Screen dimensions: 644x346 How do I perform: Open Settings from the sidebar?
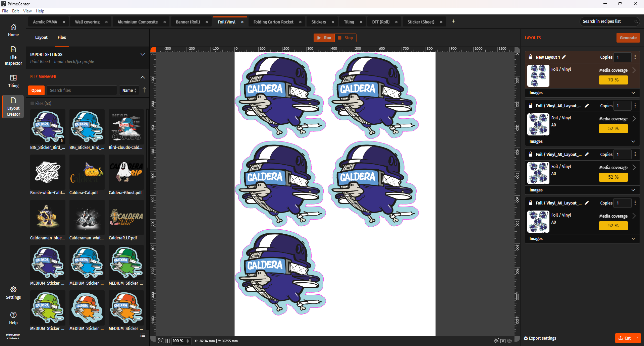(13, 293)
